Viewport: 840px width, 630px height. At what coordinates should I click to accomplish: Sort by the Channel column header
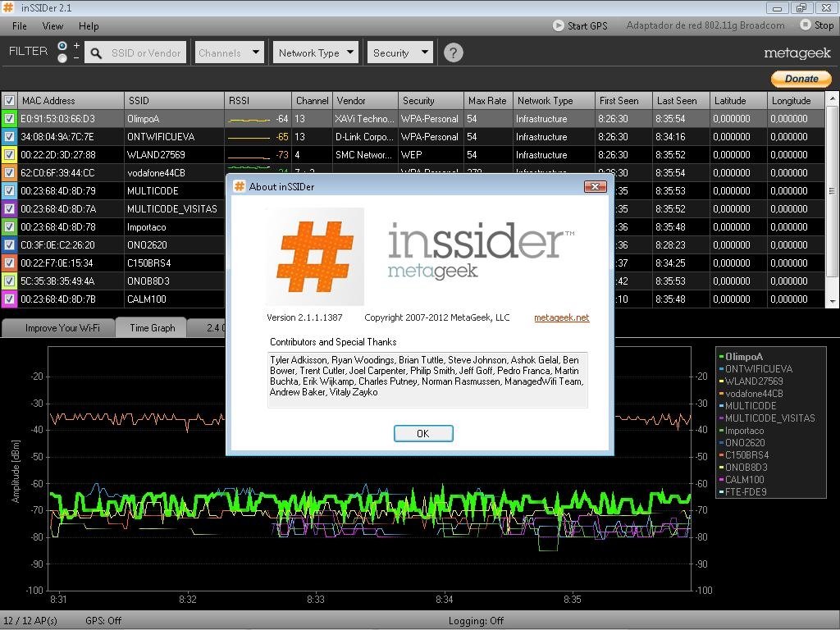313,101
